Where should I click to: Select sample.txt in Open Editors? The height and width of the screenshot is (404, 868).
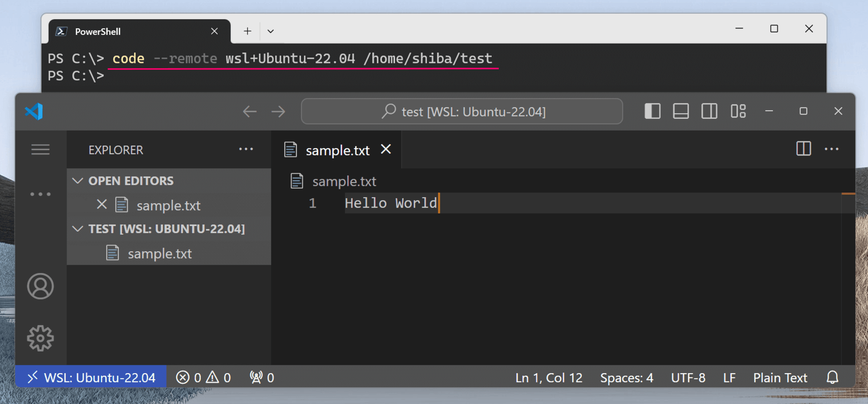tap(168, 205)
